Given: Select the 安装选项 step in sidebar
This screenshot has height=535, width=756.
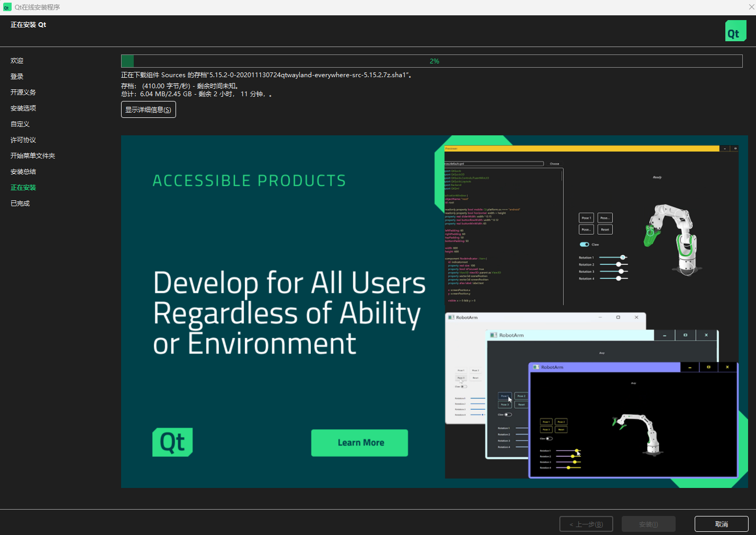Looking at the screenshot, I should click(23, 108).
